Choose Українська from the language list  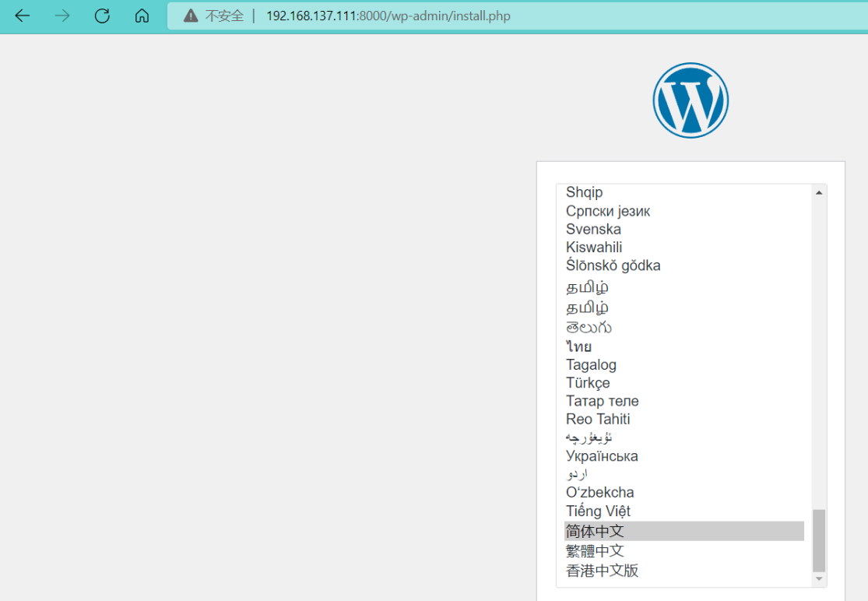684,456
